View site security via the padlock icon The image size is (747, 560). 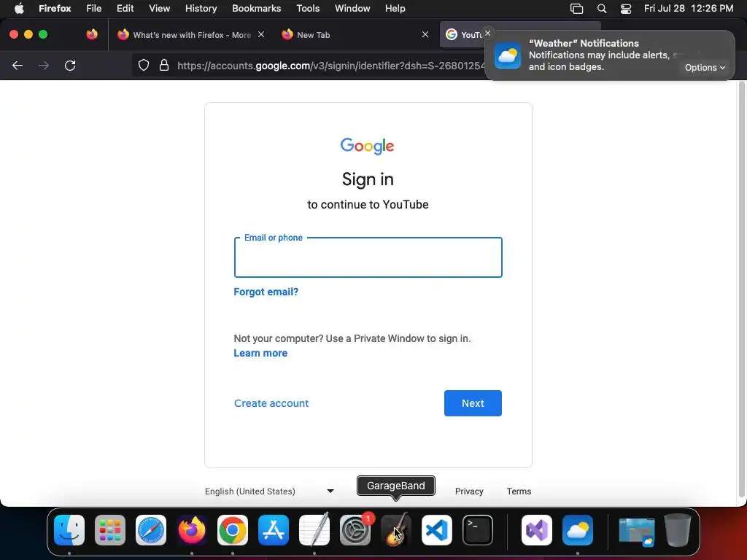coord(164,65)
